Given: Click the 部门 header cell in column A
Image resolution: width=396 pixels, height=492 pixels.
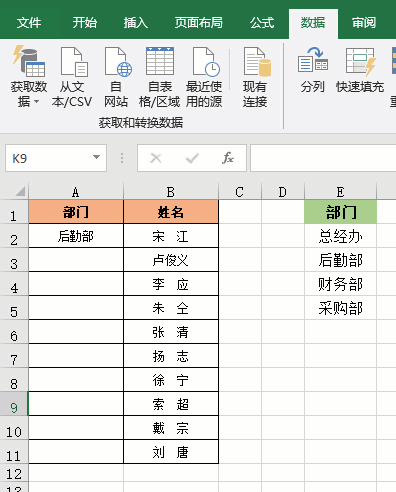Looking at the screenshot, I should [76, 212].
